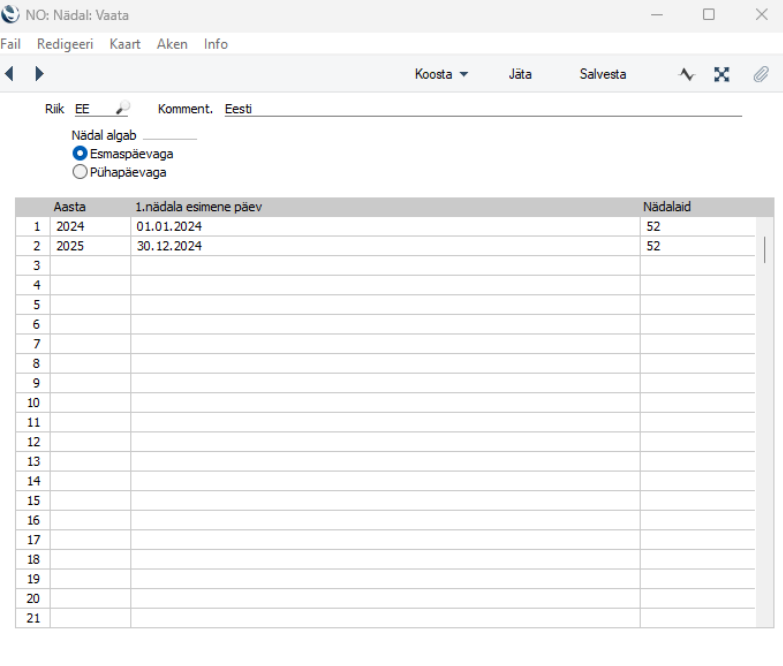This screenshot has width=783, height=666.
Task: Click the Komment. field containing Eesti
Action: [483, 109]
